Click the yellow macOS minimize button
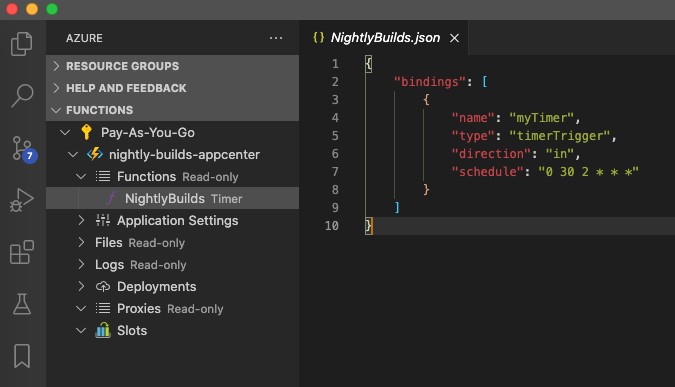The image size is (675, 387). pos(32,9)
